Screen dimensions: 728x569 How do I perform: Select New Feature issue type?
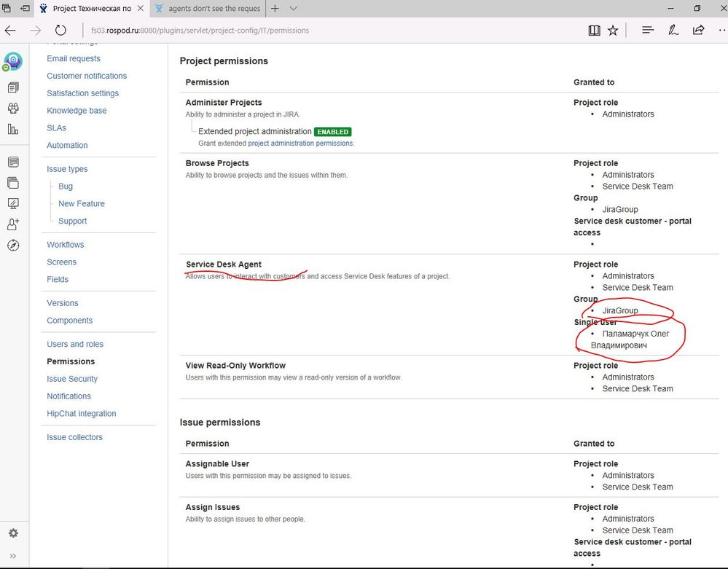(x=82, y=204)
